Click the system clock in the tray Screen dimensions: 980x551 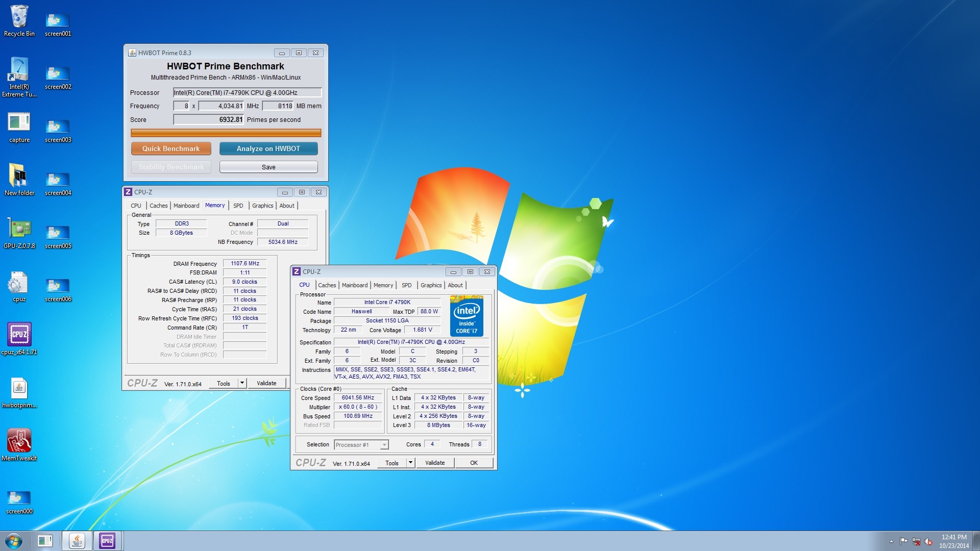point(953,541)
